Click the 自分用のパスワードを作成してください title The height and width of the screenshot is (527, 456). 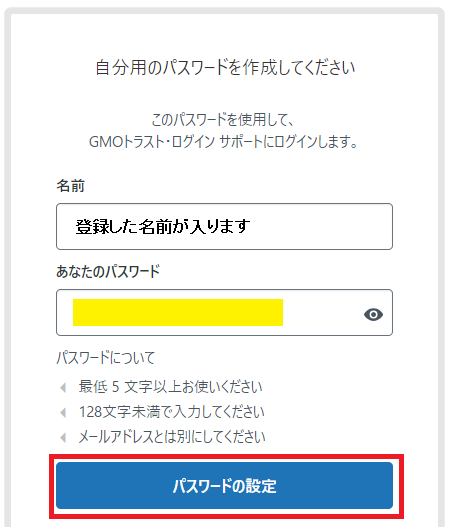tap(225, 67)
